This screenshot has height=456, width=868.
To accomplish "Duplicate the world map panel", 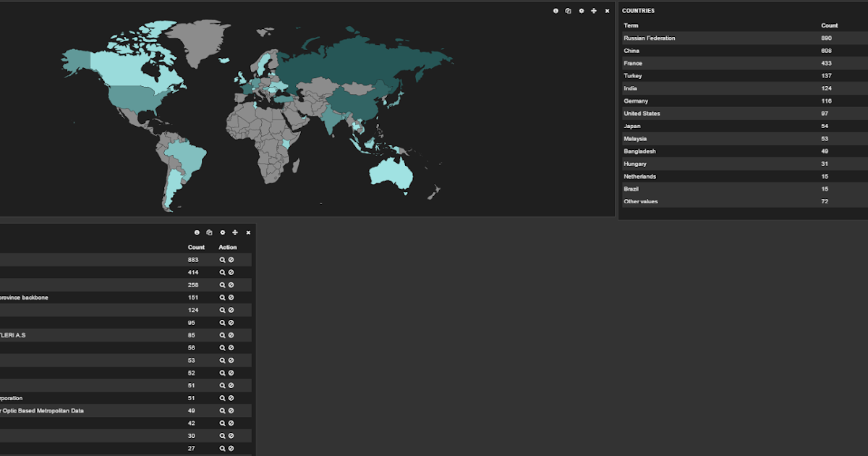I will tap(569, 11).
